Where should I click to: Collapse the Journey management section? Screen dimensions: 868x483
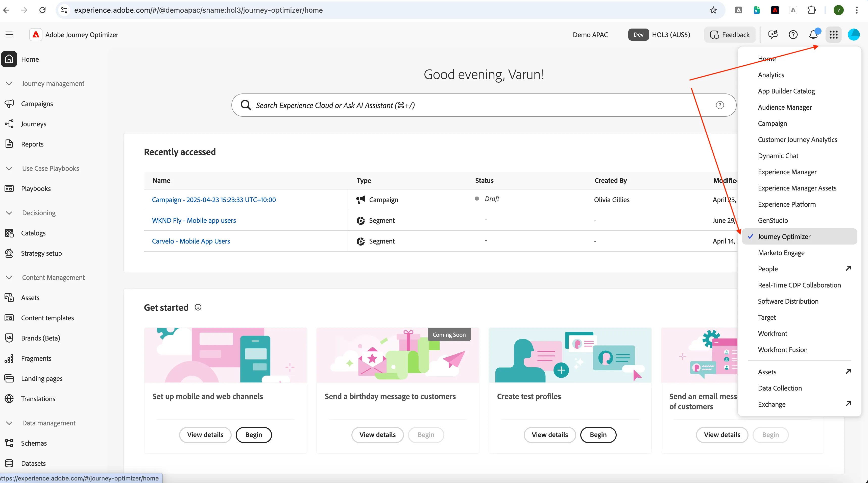pyautogui.click(x=9, y=84)
